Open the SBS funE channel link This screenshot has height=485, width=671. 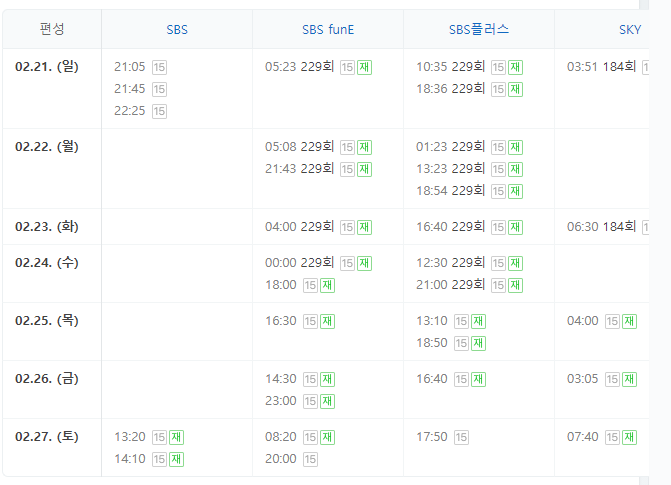pos(328,30)
